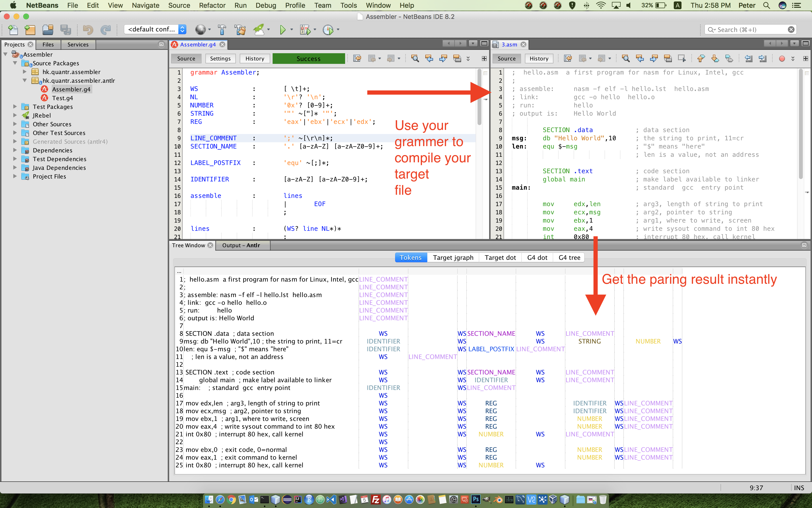
Task: Click Toggle Bookmark icon in 3.asm editor
Action: 729,59
